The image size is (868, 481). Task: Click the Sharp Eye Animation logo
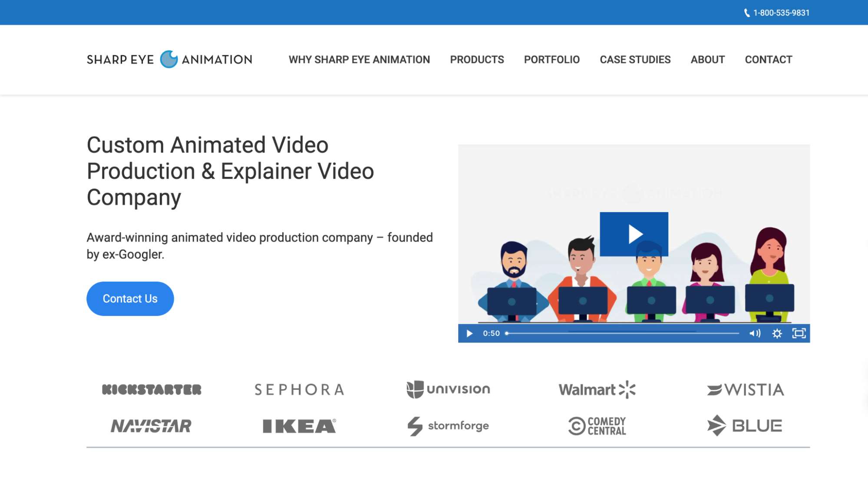pos(169,60)
